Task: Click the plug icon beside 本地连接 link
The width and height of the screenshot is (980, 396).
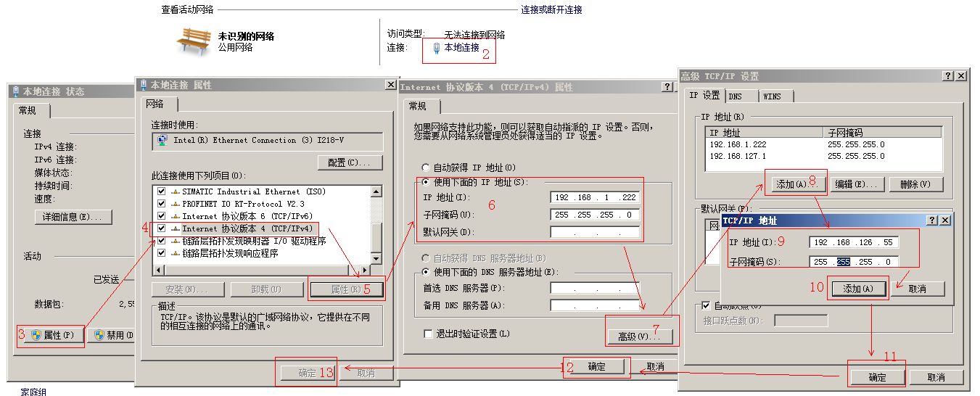Action: pos(436,48)
